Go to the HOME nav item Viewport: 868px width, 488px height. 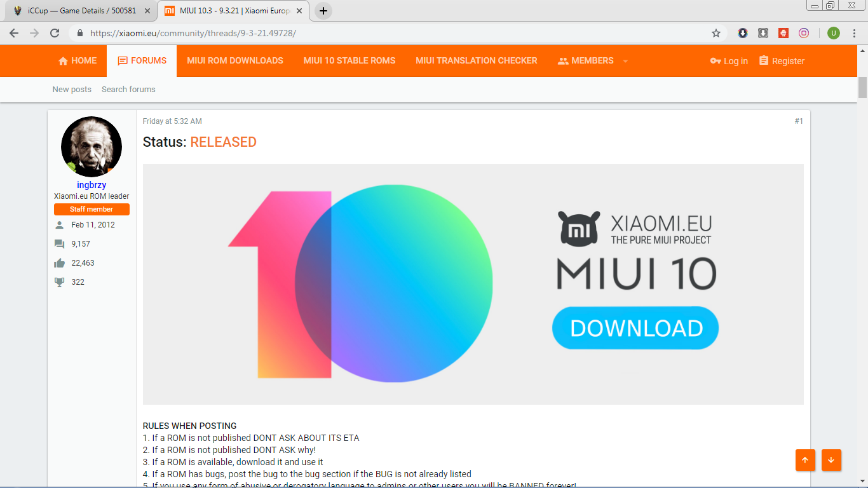[78, 61]
